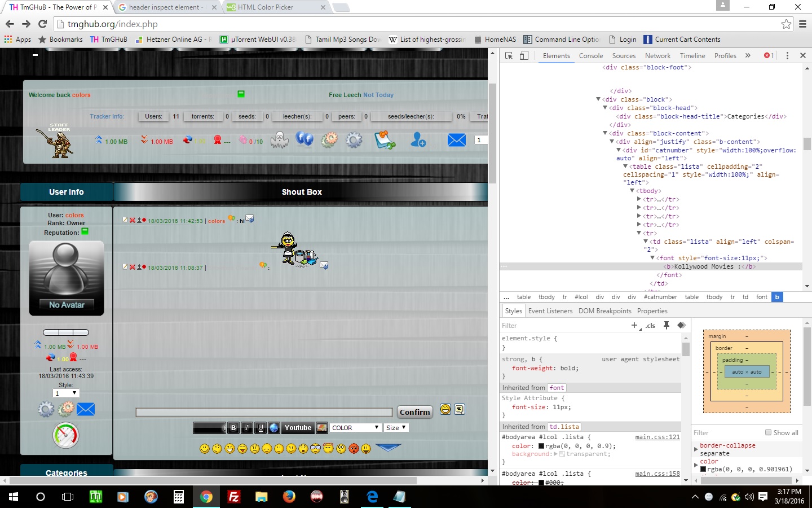The image size is (812, 508).
Task: Open the main.css:121 source link
Action: tap(657, 437)
